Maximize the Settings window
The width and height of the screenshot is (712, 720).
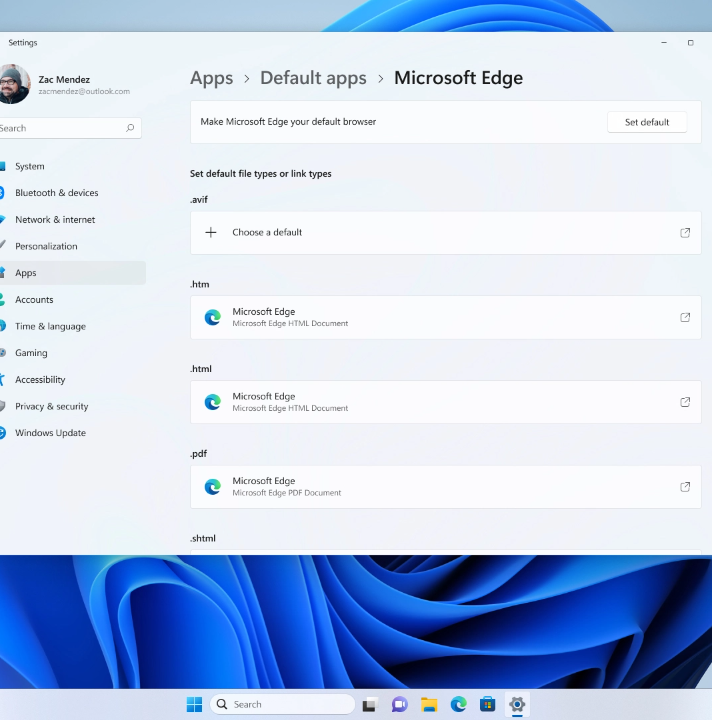[x=690, y=43]
